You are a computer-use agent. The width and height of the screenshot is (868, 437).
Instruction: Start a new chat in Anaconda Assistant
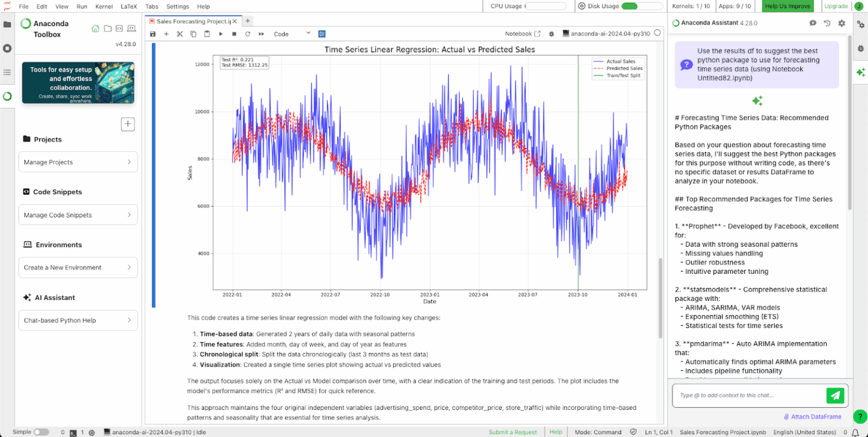point(813,23)
